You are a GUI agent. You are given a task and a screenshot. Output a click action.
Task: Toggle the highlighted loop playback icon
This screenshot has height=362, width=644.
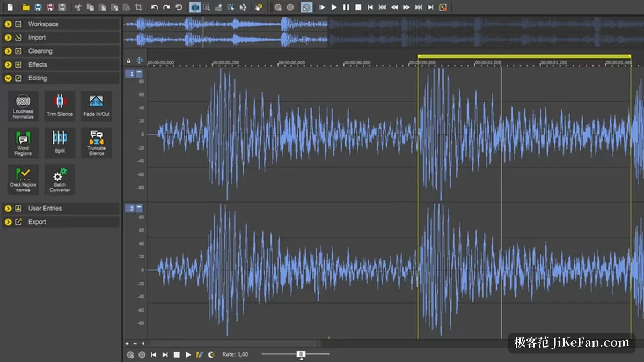tap(306, 8)
